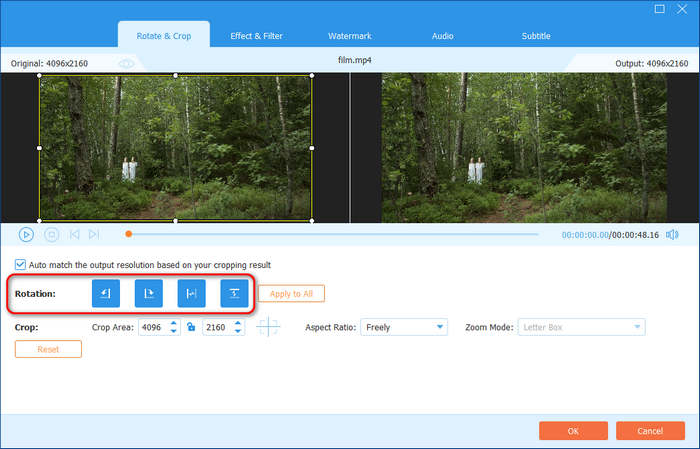The height and width of the screenshot is (449, 700).
Task: Click the volume speaker icon
Action: (672, 234)
